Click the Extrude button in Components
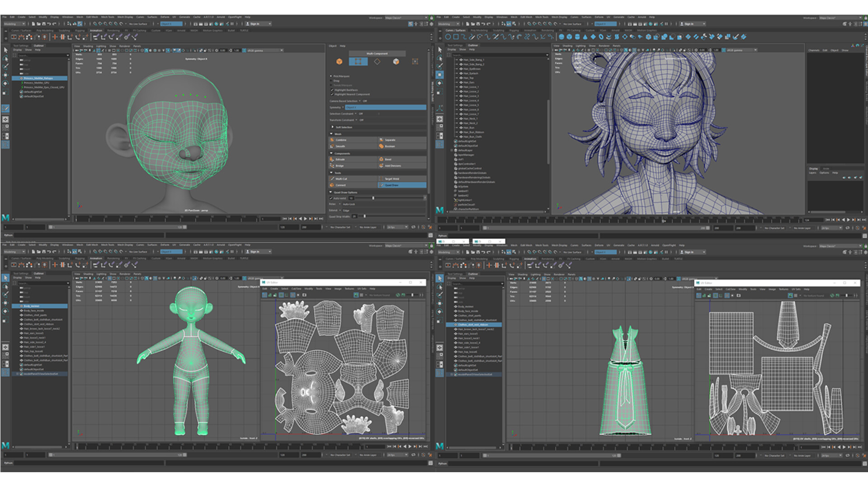Image resolution: width=868 pixels, height=488 pixels. pos(340,160)
